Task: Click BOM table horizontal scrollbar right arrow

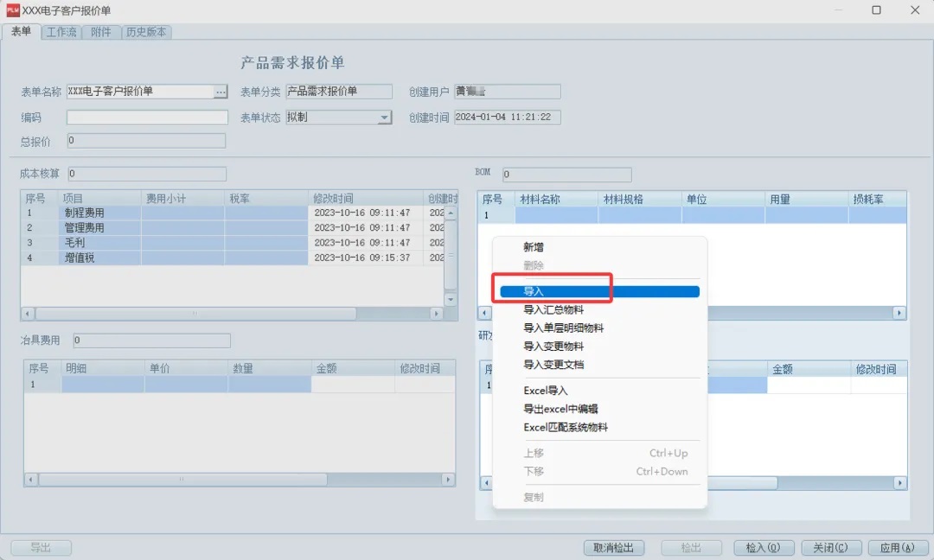Action: point(899,313)
